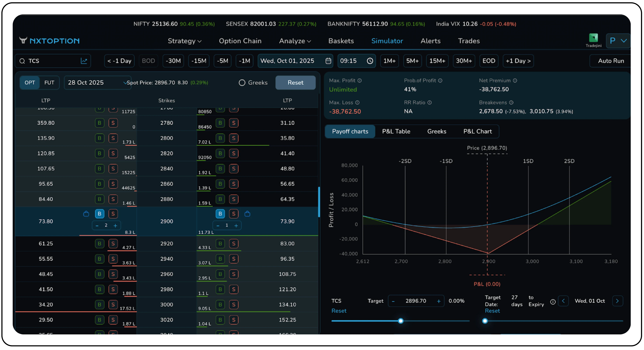This screenshot has height=350, width=644.
Task: Expand the 28 Oct 2025 expiry dropdown
Action: (x=98, y=83)
